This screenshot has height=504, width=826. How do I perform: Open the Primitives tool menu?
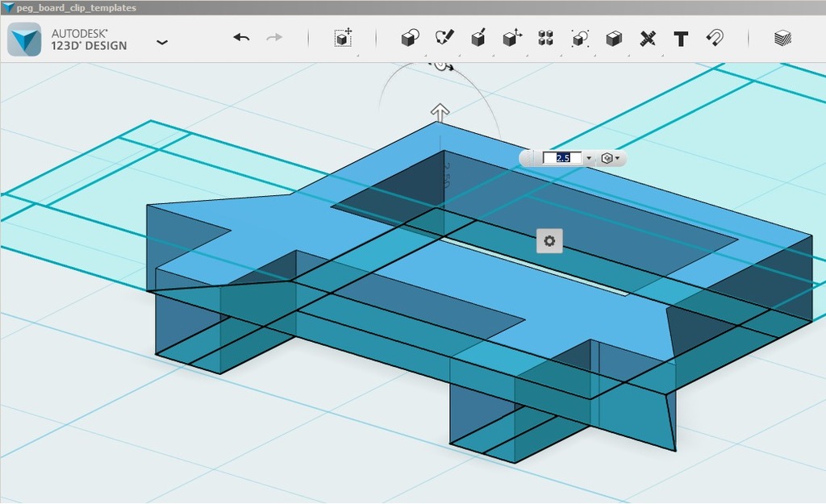[x=410, y=38]
